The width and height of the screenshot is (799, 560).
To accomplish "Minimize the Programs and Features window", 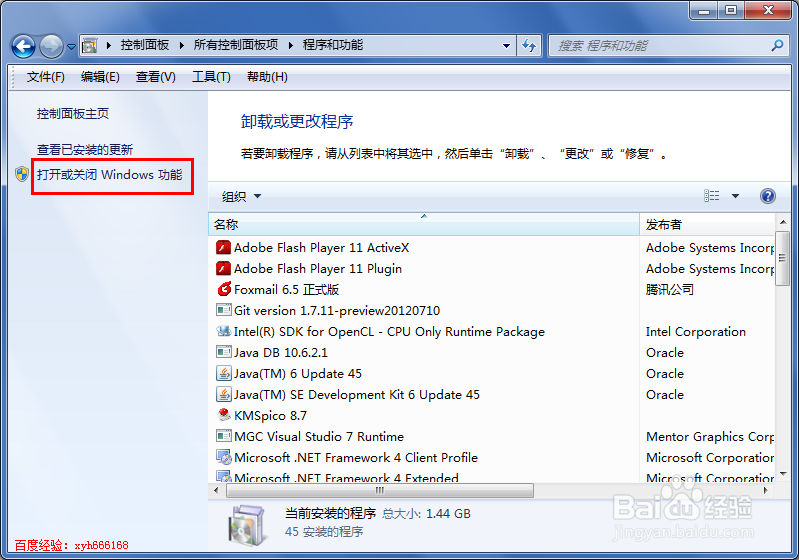I will click(x=704, y=10).
